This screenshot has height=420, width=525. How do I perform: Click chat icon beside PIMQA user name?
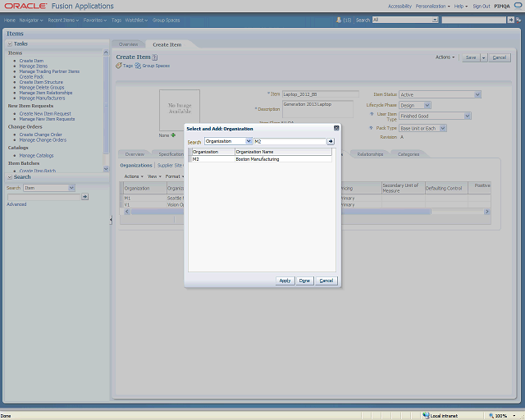pyautogui.click(x=518, y=6)
